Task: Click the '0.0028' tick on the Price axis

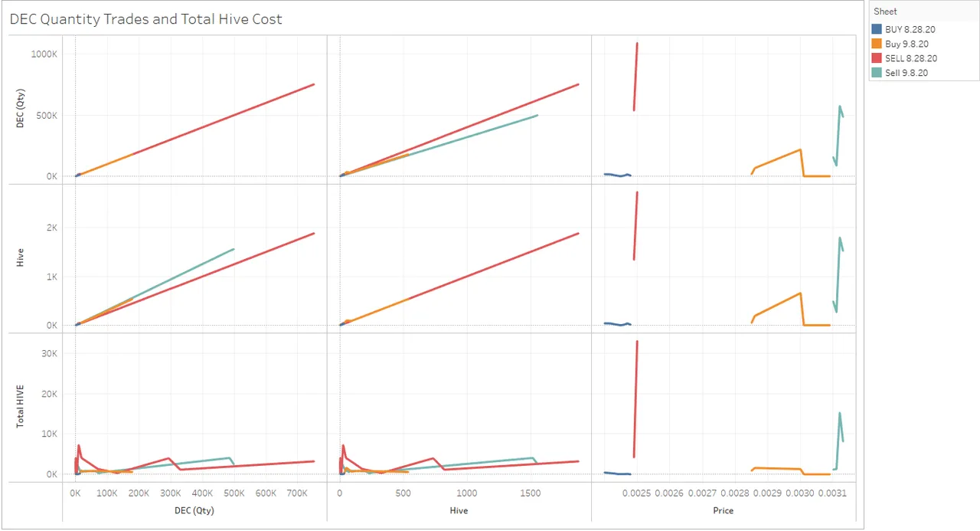Action: click(x=735, y=493)
